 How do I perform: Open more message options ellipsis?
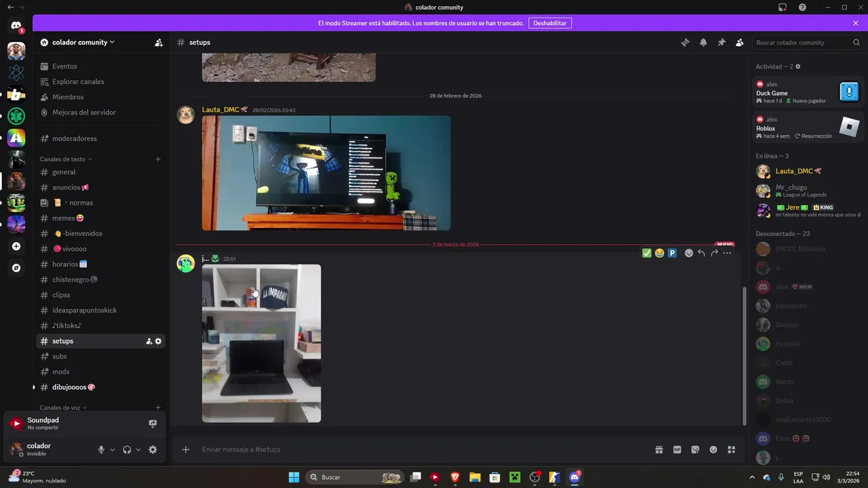[x=727, y=253]
